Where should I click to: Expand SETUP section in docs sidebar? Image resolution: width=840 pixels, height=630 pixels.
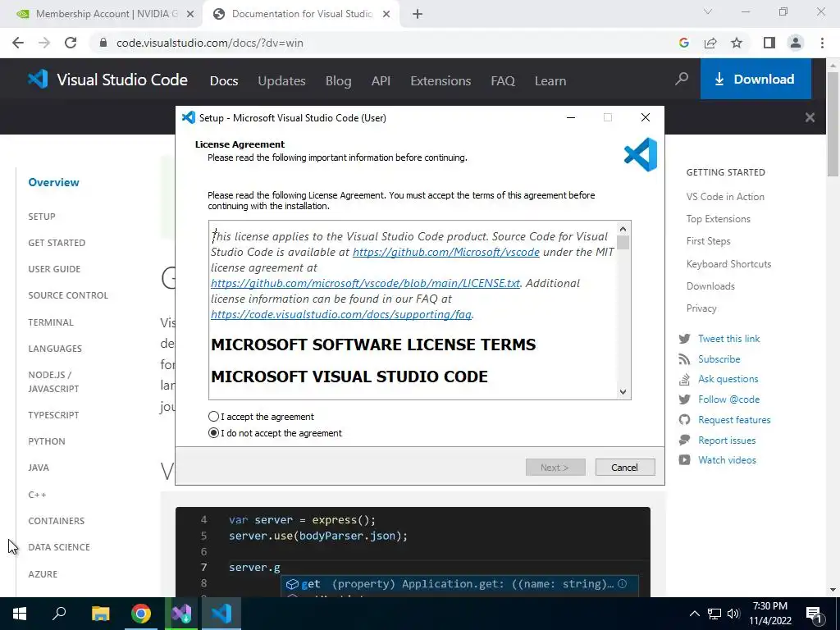[x=42, y=217]
